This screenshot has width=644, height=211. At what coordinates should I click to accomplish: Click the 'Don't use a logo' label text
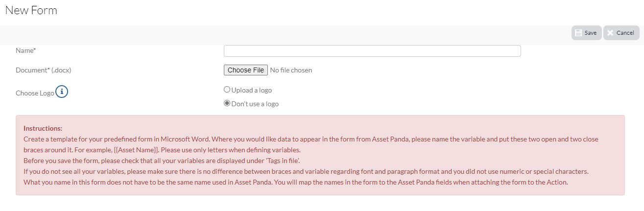[x=255, y=104]
